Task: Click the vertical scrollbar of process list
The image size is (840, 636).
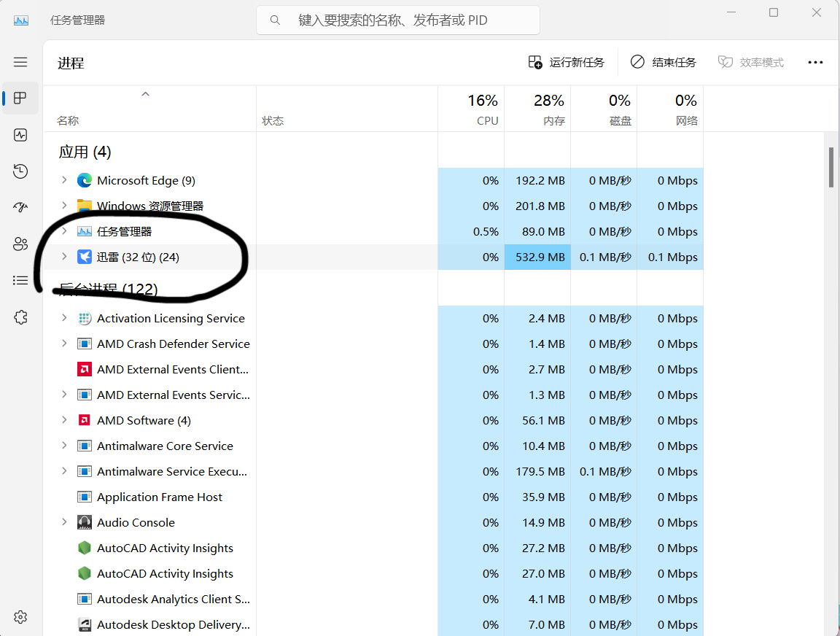Action: coord(831,166)
